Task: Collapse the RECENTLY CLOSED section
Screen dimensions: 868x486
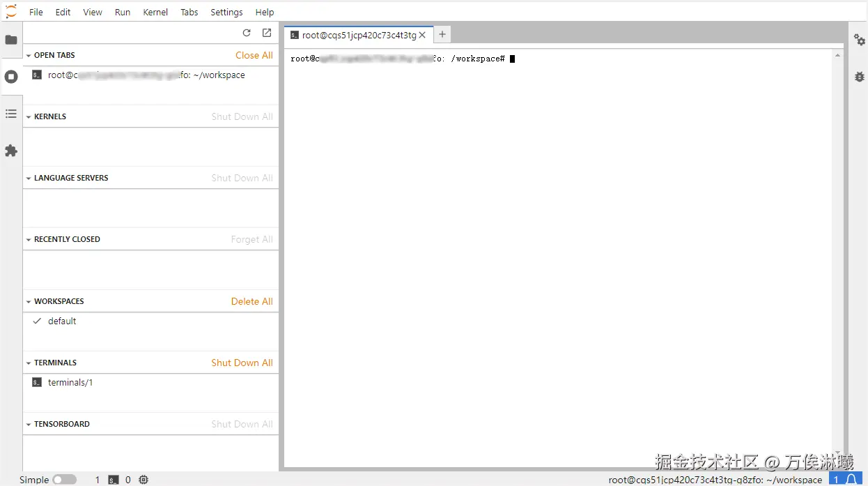Action: (29, 239)
